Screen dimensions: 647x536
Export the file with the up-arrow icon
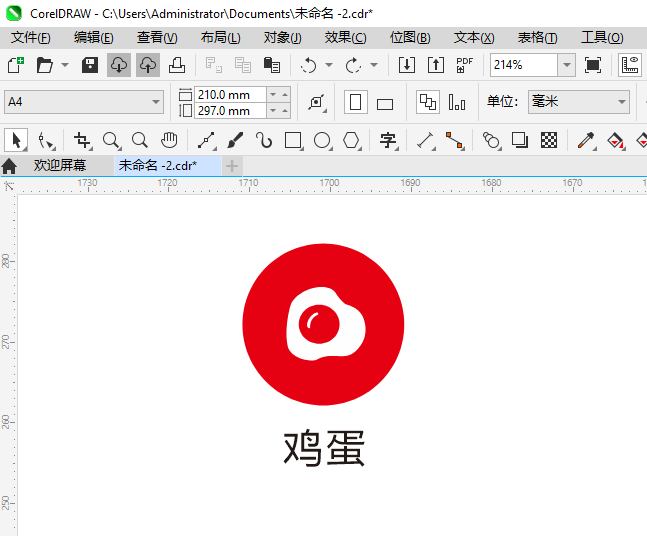[x=436, y=65]
